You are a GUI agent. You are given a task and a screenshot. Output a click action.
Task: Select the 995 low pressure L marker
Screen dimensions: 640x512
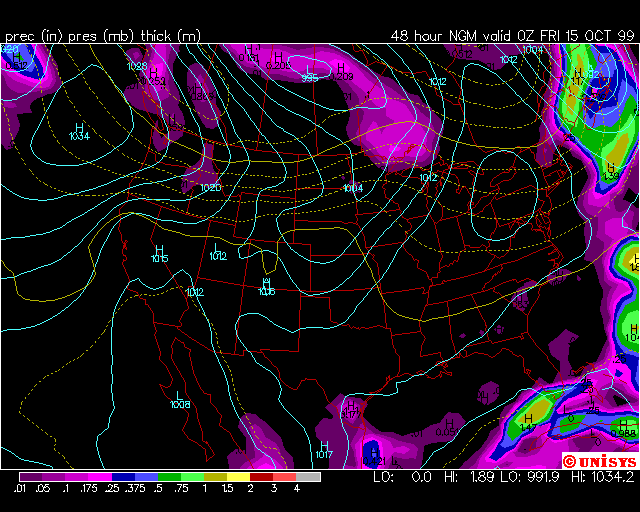(309, 69)
